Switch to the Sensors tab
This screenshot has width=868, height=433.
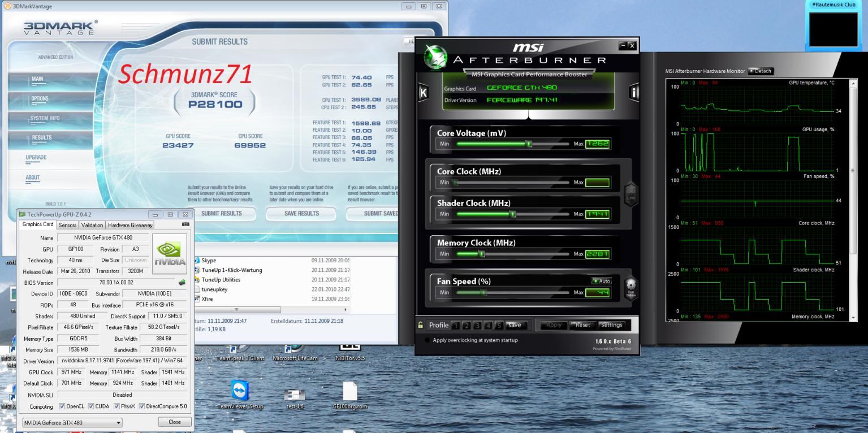point(67,224)
